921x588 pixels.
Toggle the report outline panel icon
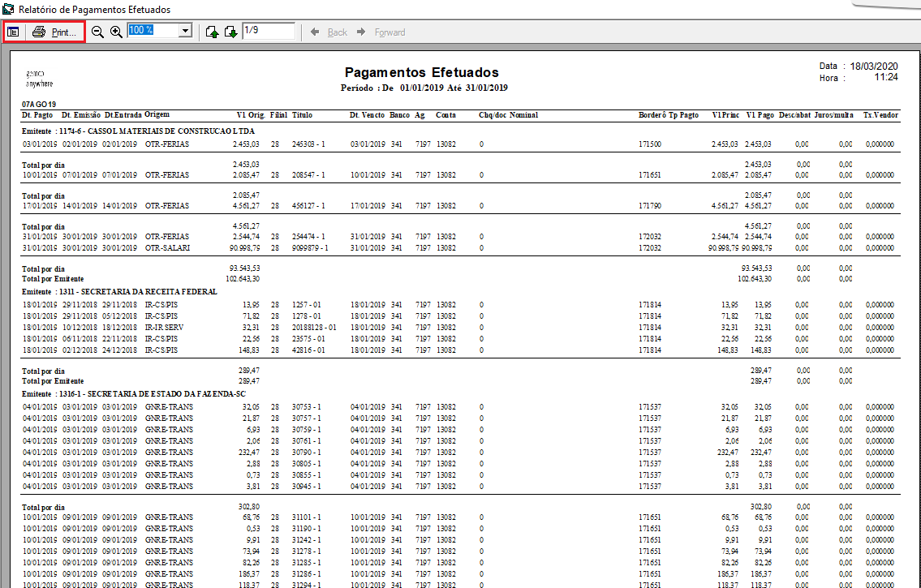pyautogui.click(x=13, y=32)
